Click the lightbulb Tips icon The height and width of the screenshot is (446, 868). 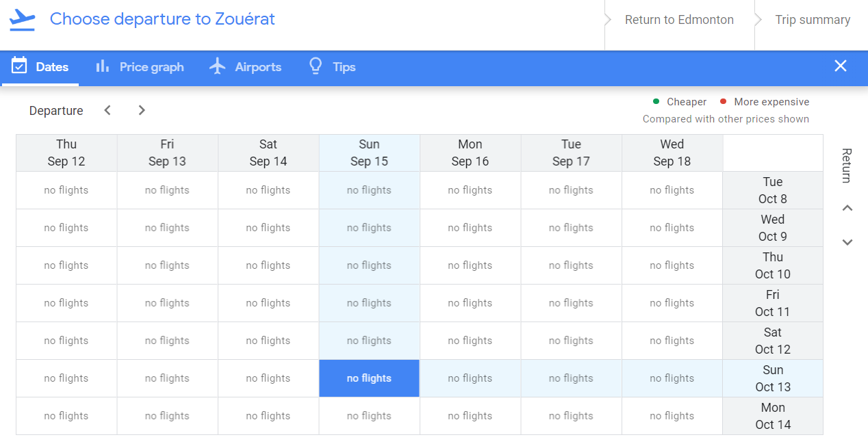316,66
